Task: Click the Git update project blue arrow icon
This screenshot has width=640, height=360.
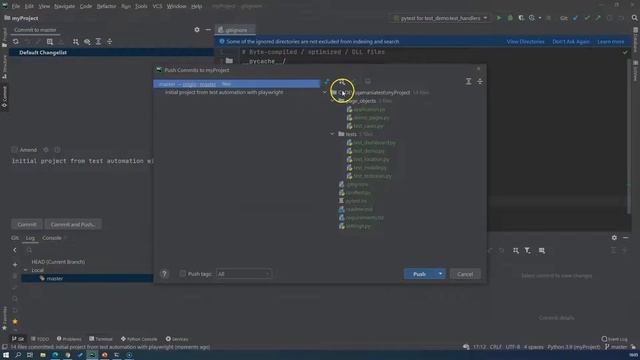Action: (576, 18)
